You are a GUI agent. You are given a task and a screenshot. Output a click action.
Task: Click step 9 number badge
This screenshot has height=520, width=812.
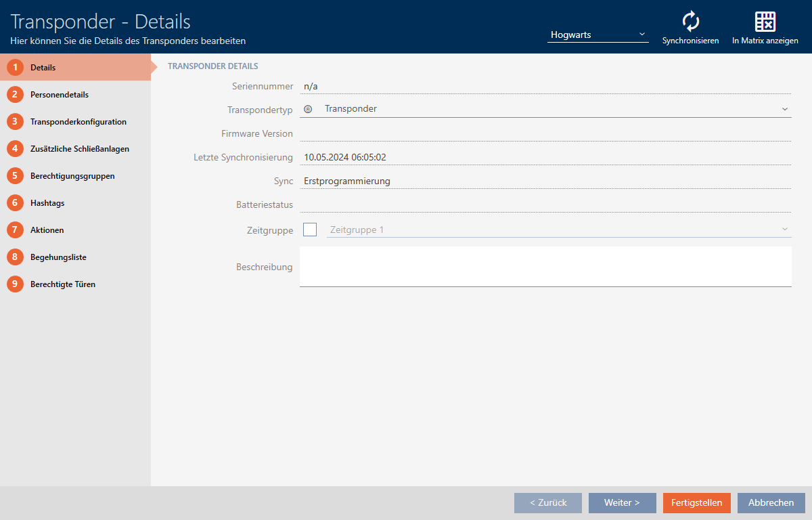[15, 284]
